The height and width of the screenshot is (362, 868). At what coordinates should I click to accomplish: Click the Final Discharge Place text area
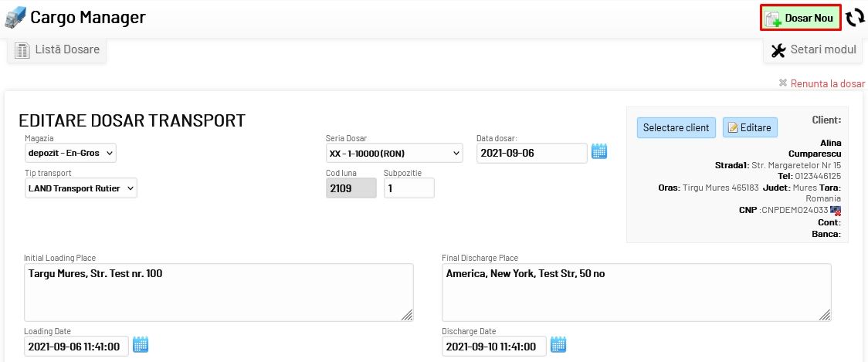[636, 293]
